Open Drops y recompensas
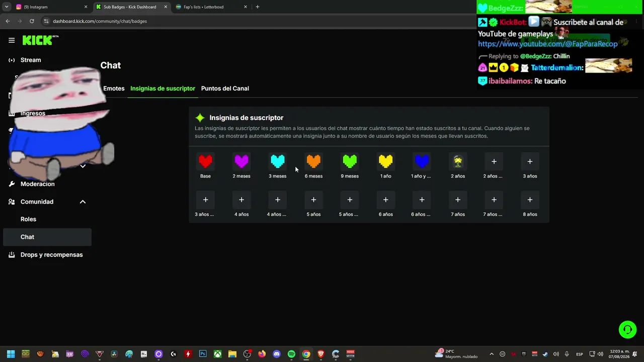This screenshot has height=362, width=644. (51, 255)
